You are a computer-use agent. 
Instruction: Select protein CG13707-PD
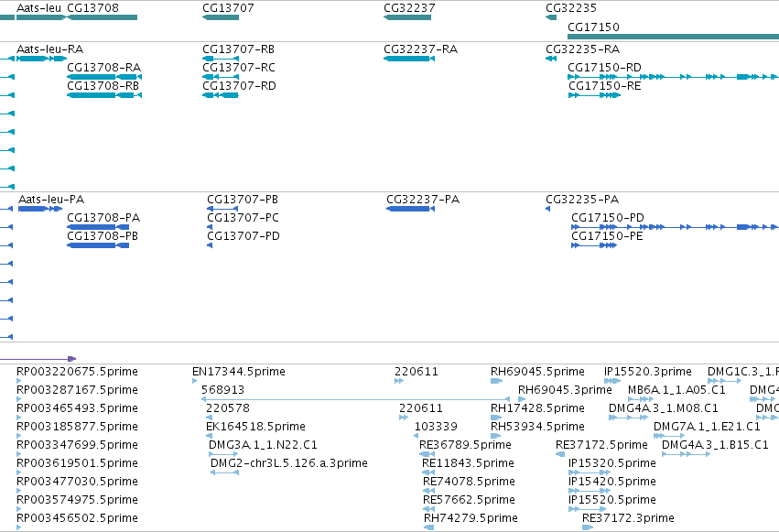click(x=210, y=245)
